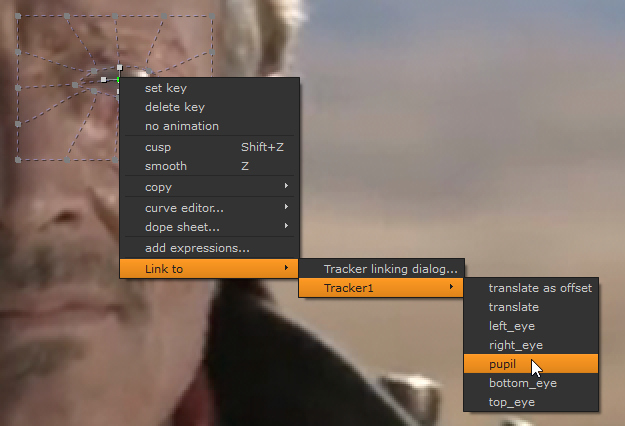Screen dimensions: 625x426
Task: Click 'no animation' in the context menu
Action: [181, 126]
